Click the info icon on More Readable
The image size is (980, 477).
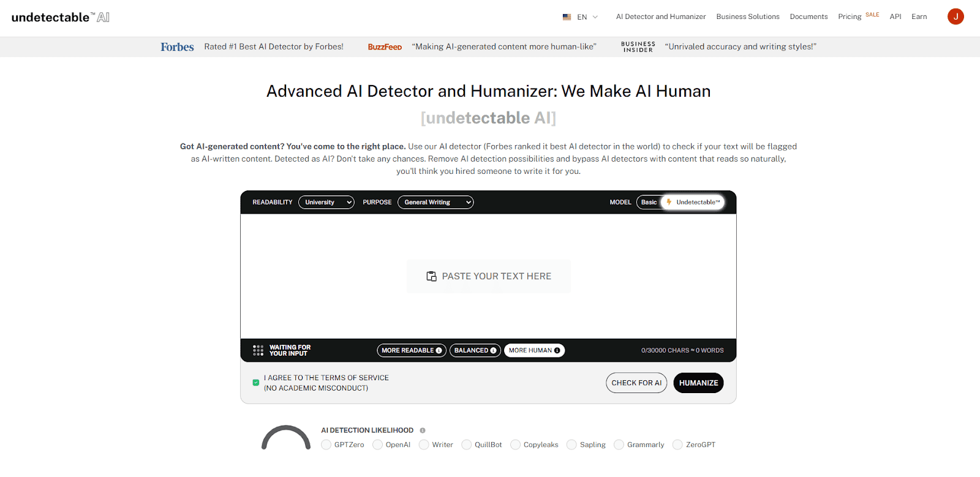tap(439, 350)
